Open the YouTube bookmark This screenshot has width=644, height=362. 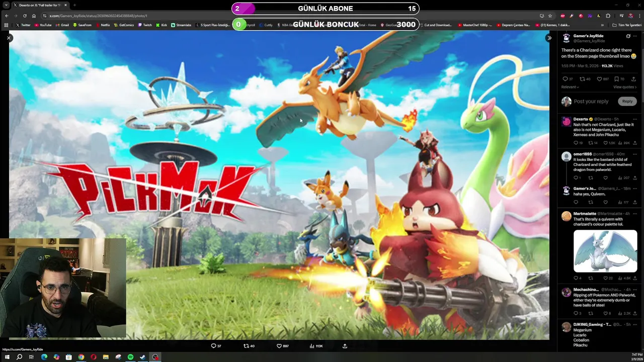click(x=43, y=25)
